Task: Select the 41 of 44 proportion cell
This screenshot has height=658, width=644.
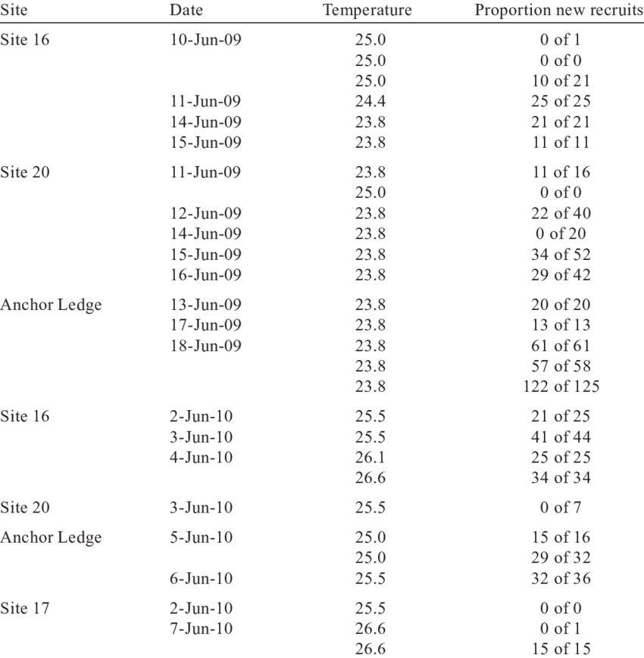Action: (561, 437)
